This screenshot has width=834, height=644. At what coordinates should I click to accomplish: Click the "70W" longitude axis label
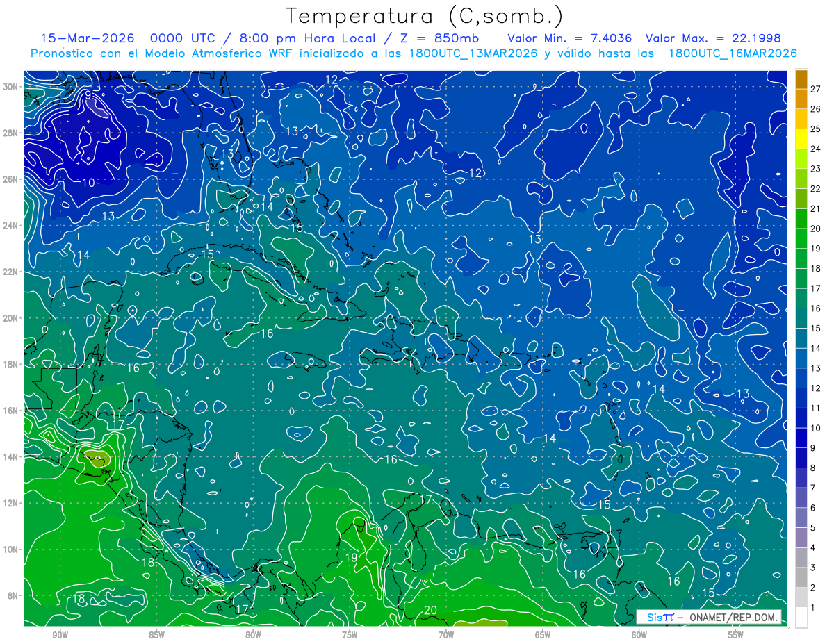point(446,635)
